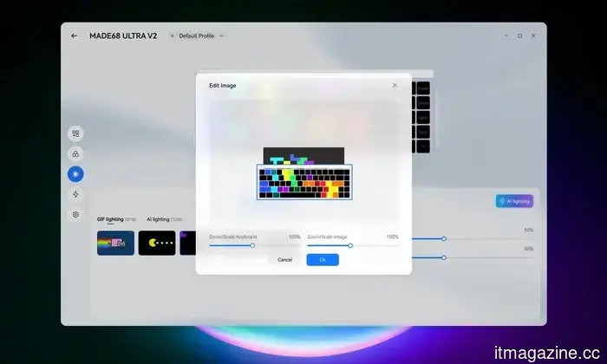Click the Edit Image dialog title

223,86
